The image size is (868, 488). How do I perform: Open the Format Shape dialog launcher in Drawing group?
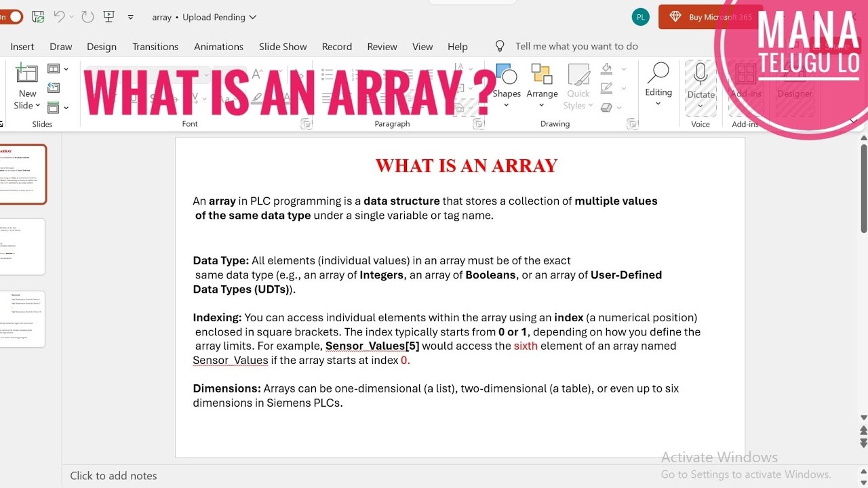point(633,124)
